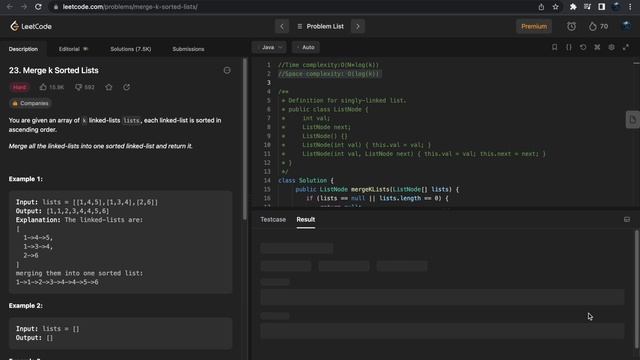Go to previous problem arrow

(x=282, y=27)
